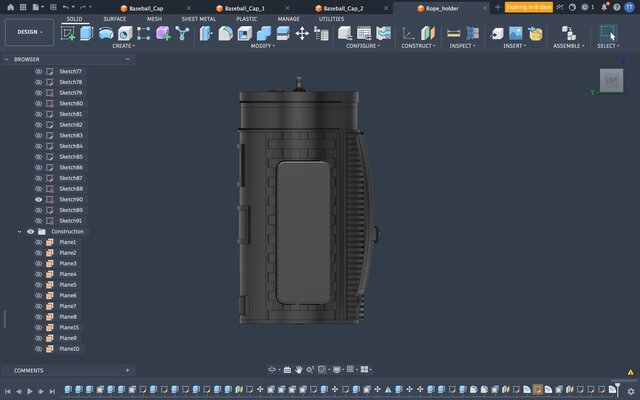
Task: Toggle visibility of Sketch91
Action: [38, 221]
